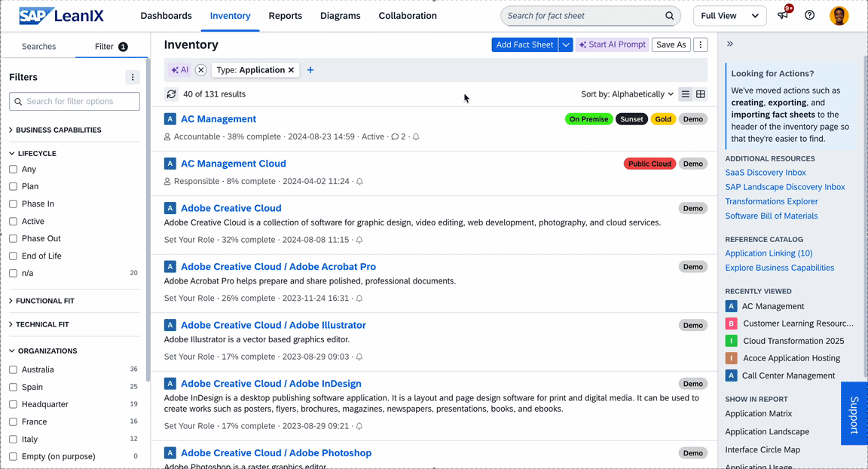Click the Search for filter options field

[75, 101]
